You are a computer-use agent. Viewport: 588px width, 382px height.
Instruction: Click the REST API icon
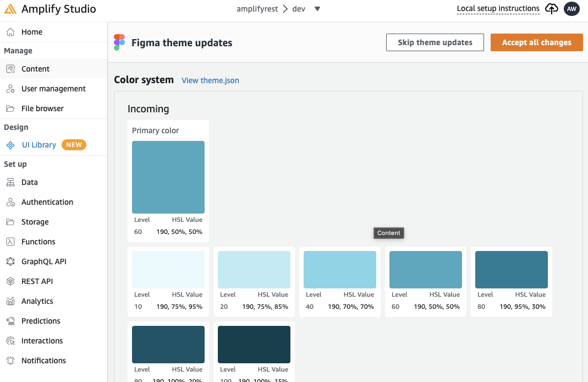[x=10, y=281]
